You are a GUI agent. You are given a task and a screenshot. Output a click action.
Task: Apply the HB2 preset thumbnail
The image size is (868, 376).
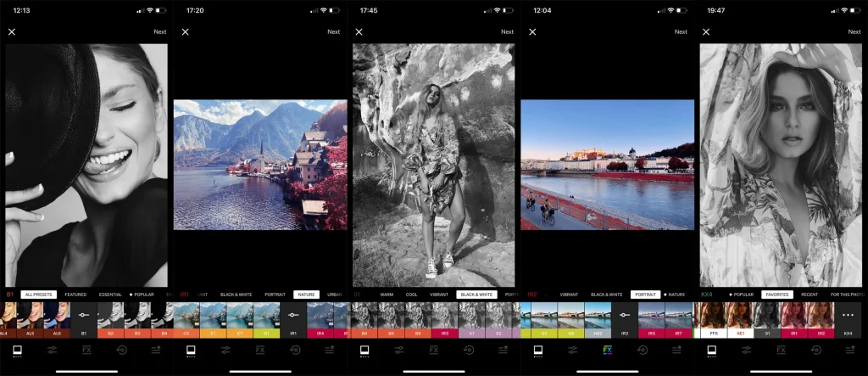click(597, 317)
